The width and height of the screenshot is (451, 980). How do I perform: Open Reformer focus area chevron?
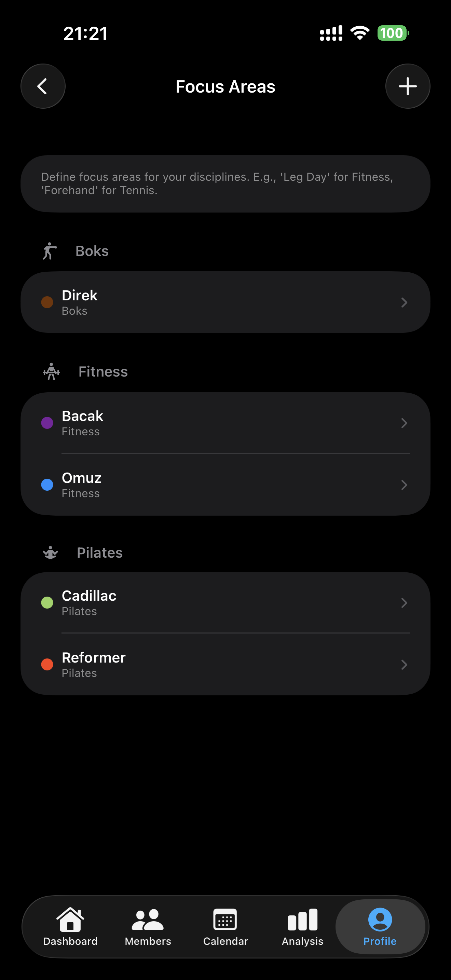point(404,665)
